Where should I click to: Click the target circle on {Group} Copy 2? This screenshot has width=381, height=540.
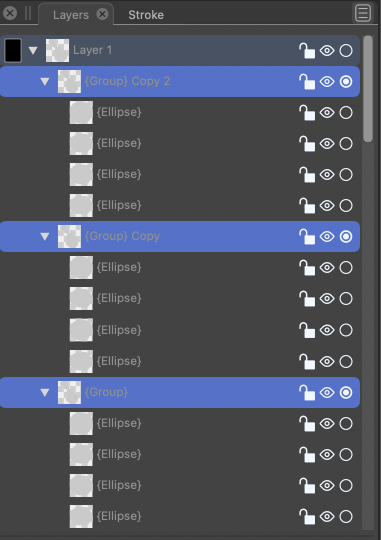click(x=346, y=82)
